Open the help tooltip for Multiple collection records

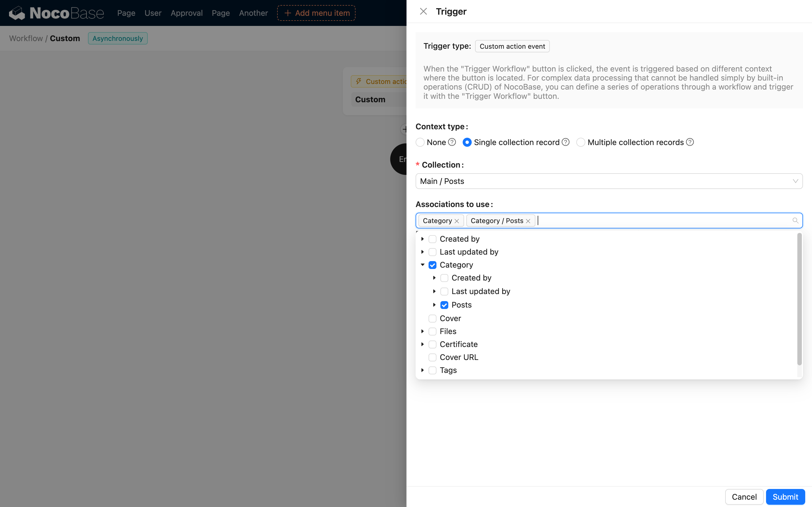point(690,142)
